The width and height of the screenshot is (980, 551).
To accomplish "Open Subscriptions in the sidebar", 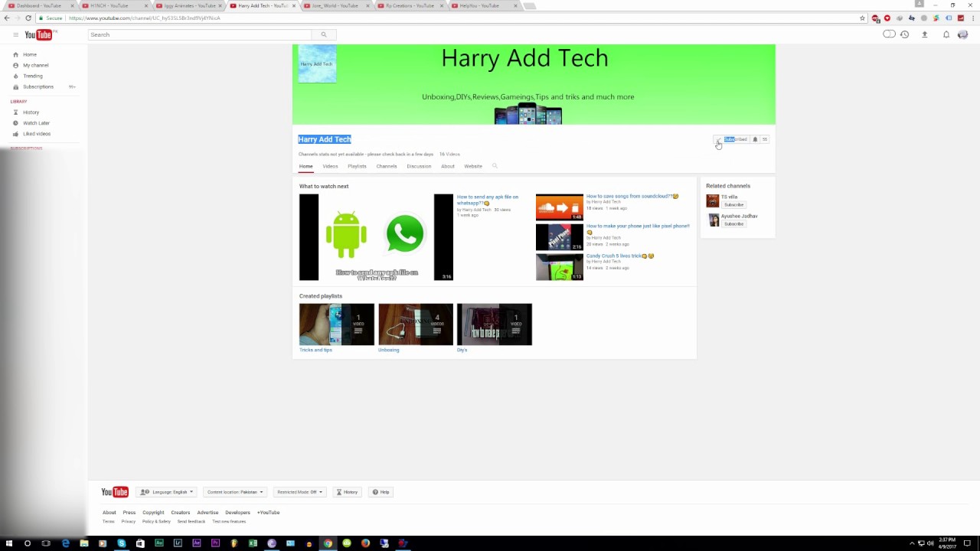I will (38, 86).
